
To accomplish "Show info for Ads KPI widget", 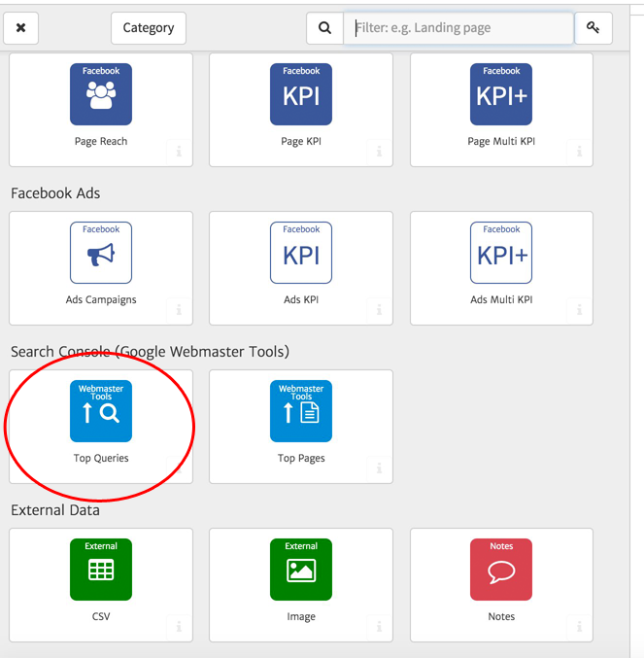I will tap(379, 310).
